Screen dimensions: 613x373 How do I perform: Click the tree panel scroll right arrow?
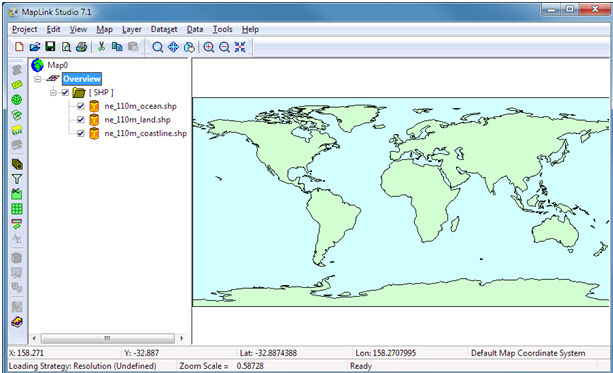[181, 338]
